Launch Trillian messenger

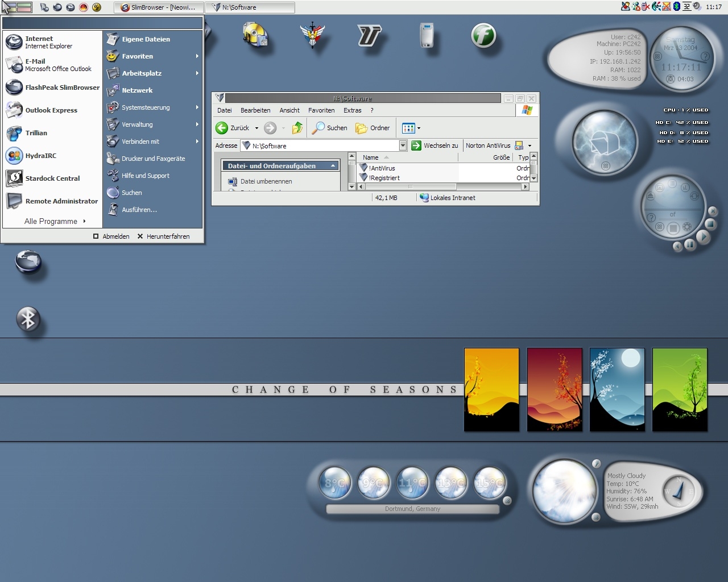[x=52, y=133]
